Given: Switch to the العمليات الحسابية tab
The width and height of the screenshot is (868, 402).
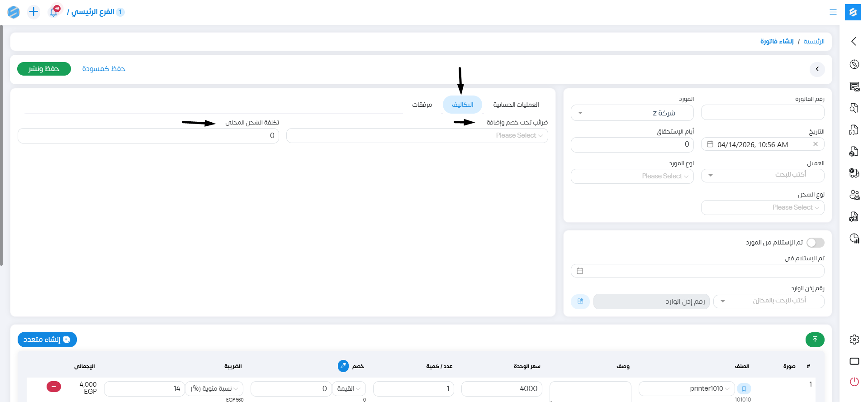Looking at the screenshot, I should coord(516,105).
